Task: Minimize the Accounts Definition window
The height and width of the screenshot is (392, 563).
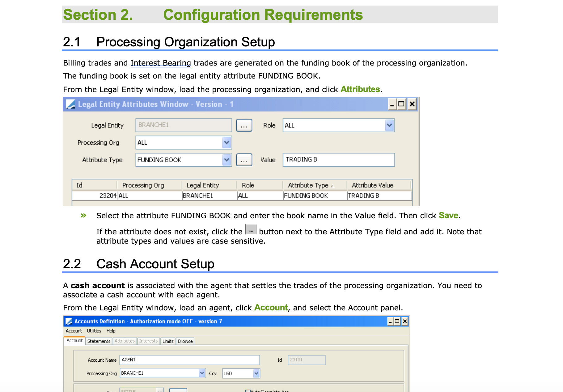Action: point(391,321)
